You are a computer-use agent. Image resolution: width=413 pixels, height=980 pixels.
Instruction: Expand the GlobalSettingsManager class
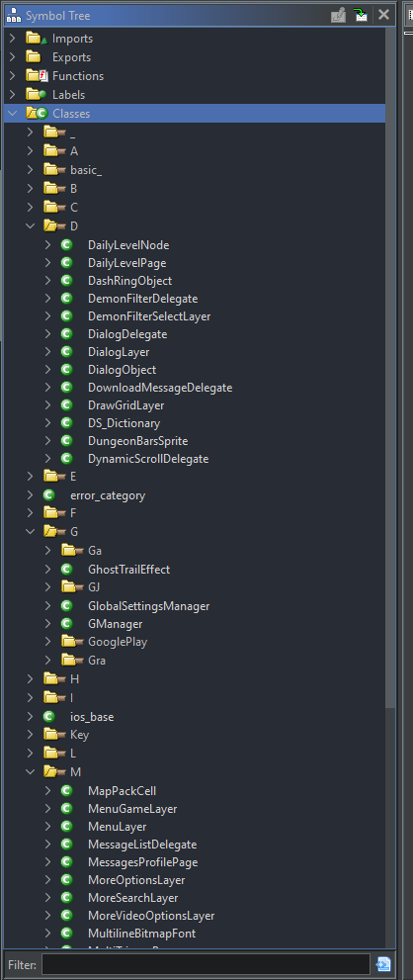pos(48,606)
